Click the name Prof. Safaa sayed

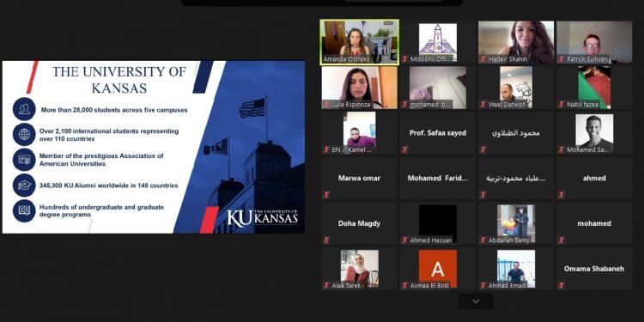438,133
